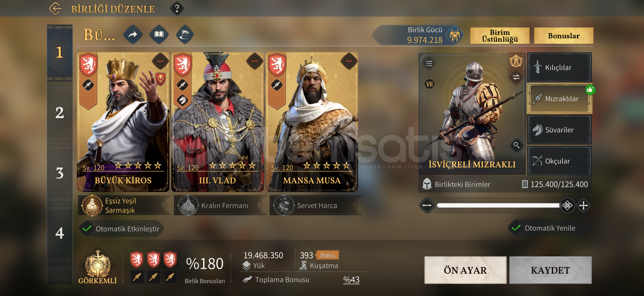
Task: Inspect the unit with the magnifier icon
Action: [516, 145]
